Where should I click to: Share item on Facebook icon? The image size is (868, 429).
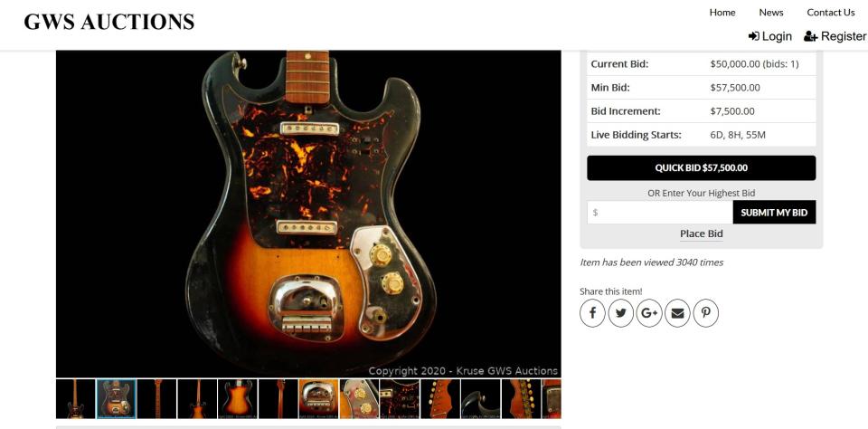point(592,313)
